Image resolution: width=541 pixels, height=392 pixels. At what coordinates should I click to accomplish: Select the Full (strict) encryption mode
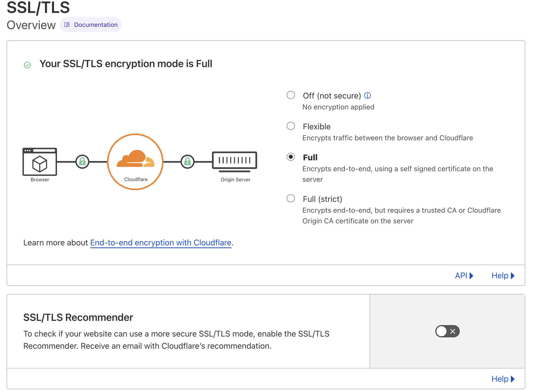[291, 199]
